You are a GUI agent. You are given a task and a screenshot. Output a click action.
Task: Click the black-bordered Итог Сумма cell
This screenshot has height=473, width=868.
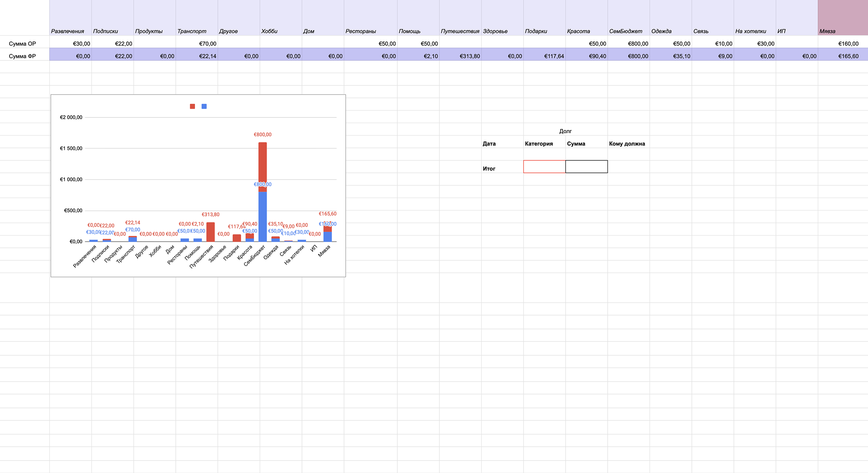click(x=586, y=166)
